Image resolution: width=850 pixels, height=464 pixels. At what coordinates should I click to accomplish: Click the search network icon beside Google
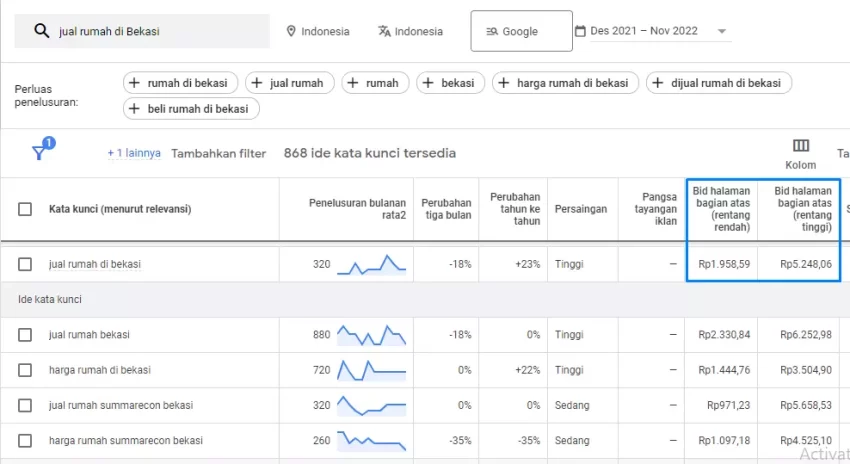(x=492, y=31)
